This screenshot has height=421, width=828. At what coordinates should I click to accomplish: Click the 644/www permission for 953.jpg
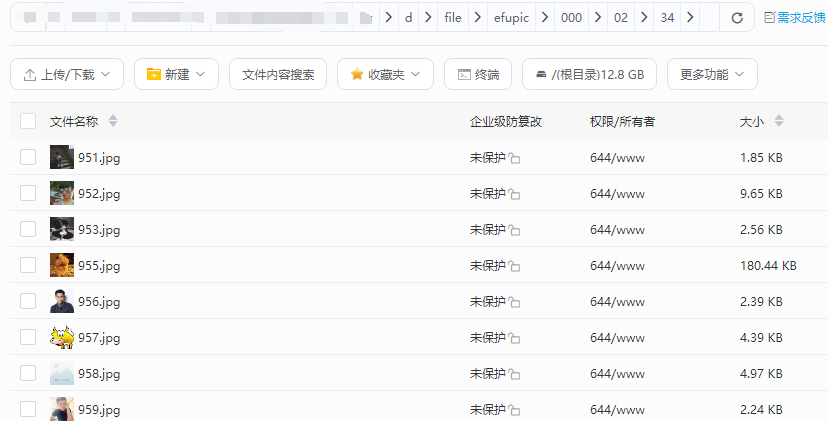tap(617, 230)
